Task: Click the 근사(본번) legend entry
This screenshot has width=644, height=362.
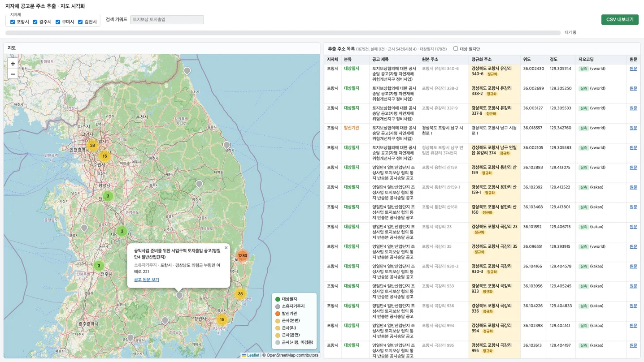Action: pyautogui.click(x=288, y=321)
